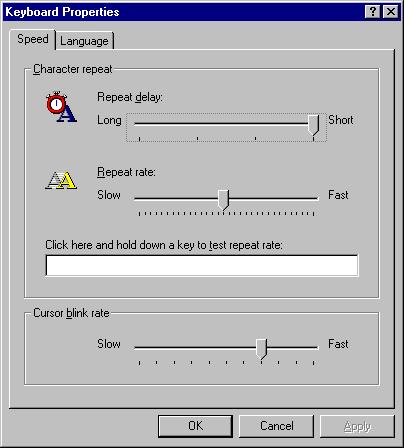This screenshot has width=404, height=448.
Task: Click the Slow end of cursor blink track
Action: (137, 347)
